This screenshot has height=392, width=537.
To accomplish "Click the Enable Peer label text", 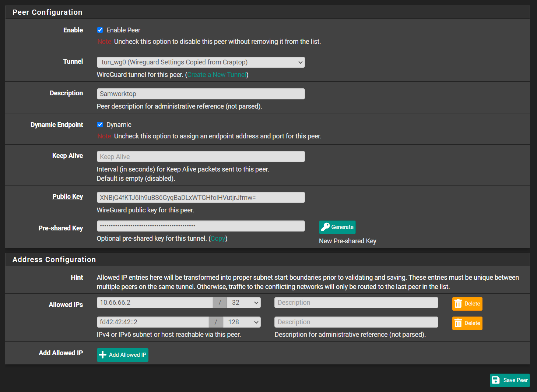I will (x=123, y=30).
